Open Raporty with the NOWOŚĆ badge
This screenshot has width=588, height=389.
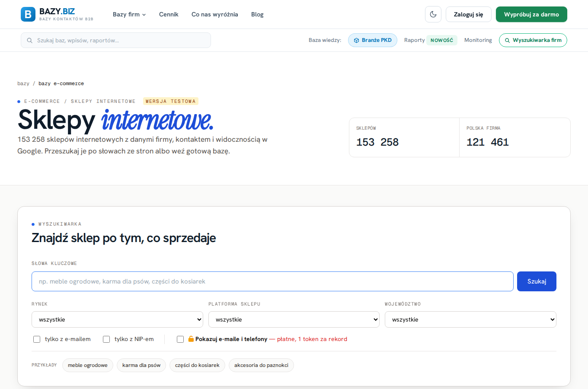431,40
